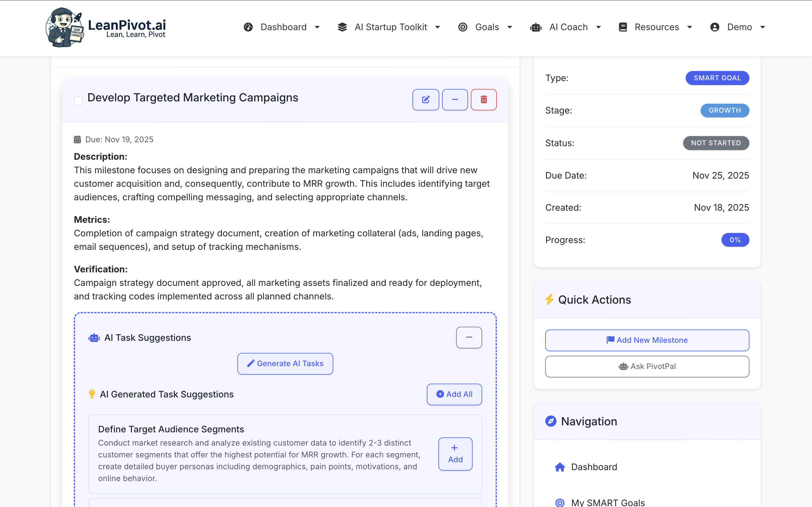The width and height of the screenshot is (812, 507).
Task: Open the edit (pencil) icon on milestone
Action: 425,100
